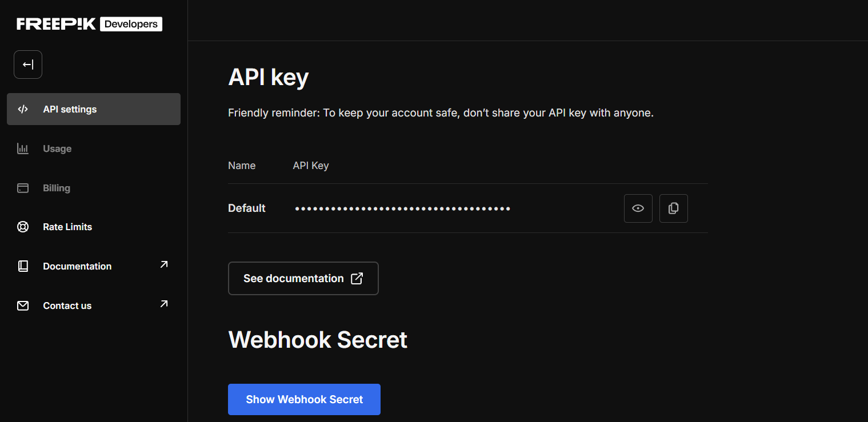Open See documentation
868x422 pixels.
coord(303,278)
